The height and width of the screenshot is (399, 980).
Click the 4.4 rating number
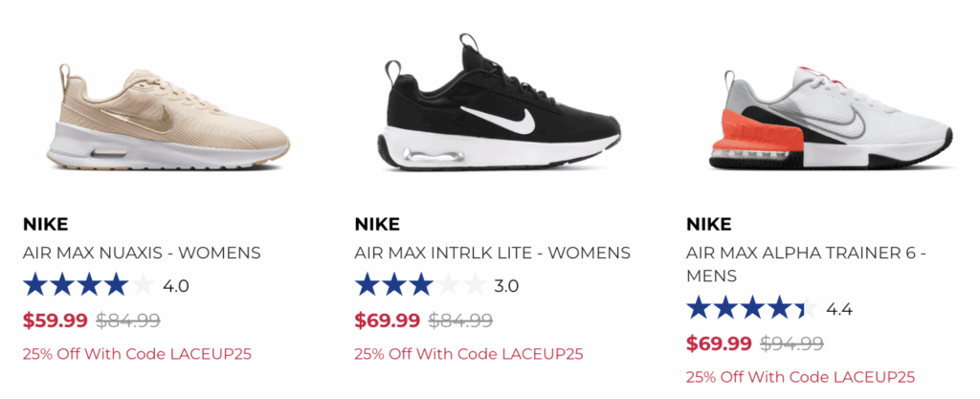[x=839, y=309]
